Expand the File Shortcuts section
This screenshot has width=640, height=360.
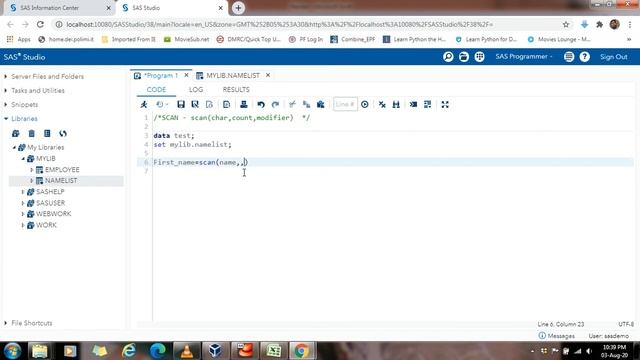click(x=6, y=323)
